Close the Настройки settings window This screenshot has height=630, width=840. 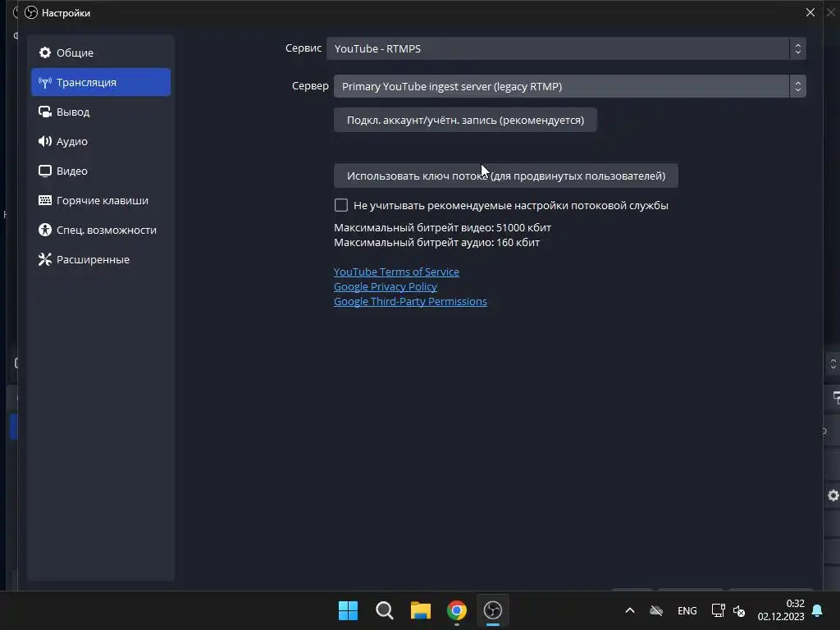click(x=810, y=12)
